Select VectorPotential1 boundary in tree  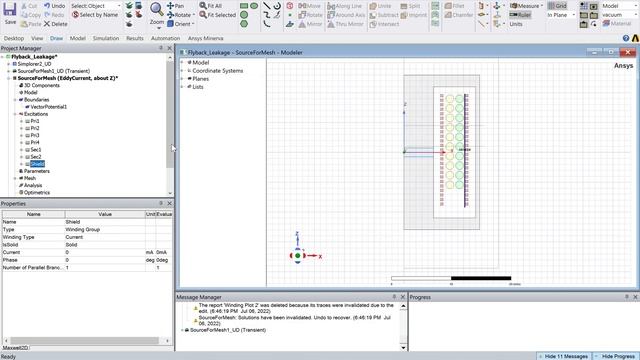coord(49,107)
